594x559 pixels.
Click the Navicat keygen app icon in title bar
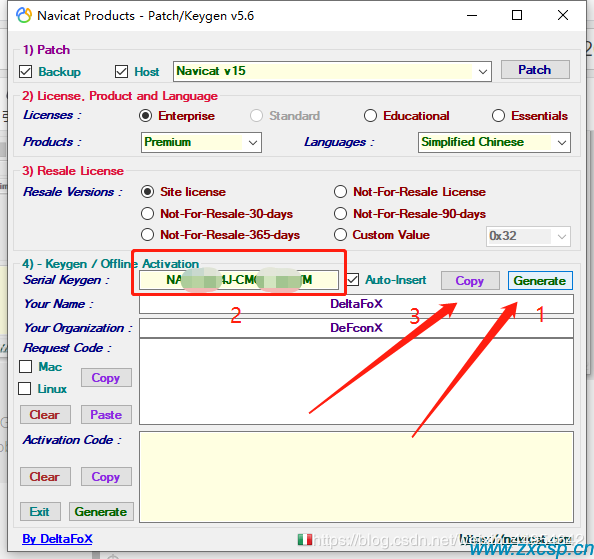point(24,16)
